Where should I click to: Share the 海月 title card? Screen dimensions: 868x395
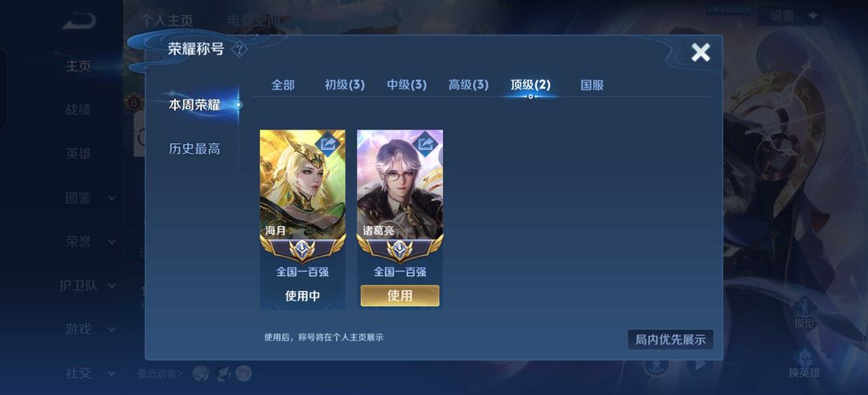click(x=328, y=145)
